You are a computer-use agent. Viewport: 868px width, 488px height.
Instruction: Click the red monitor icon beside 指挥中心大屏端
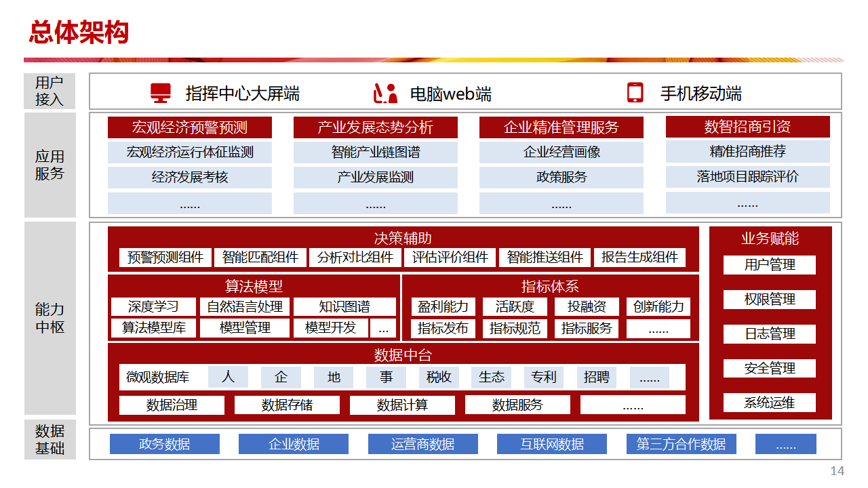(161, 93)
